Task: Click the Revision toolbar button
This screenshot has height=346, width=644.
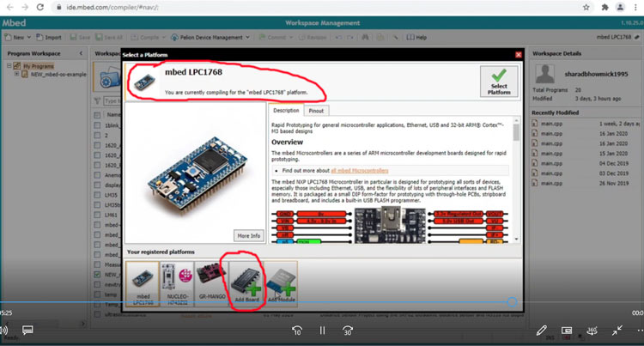Action: (313, 38)
